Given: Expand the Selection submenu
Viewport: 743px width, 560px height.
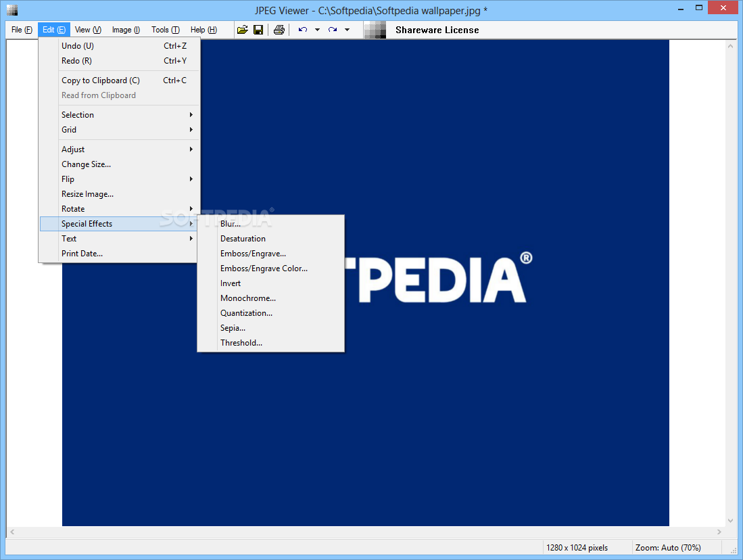Looking at the screenshot, I should point(120,115).
